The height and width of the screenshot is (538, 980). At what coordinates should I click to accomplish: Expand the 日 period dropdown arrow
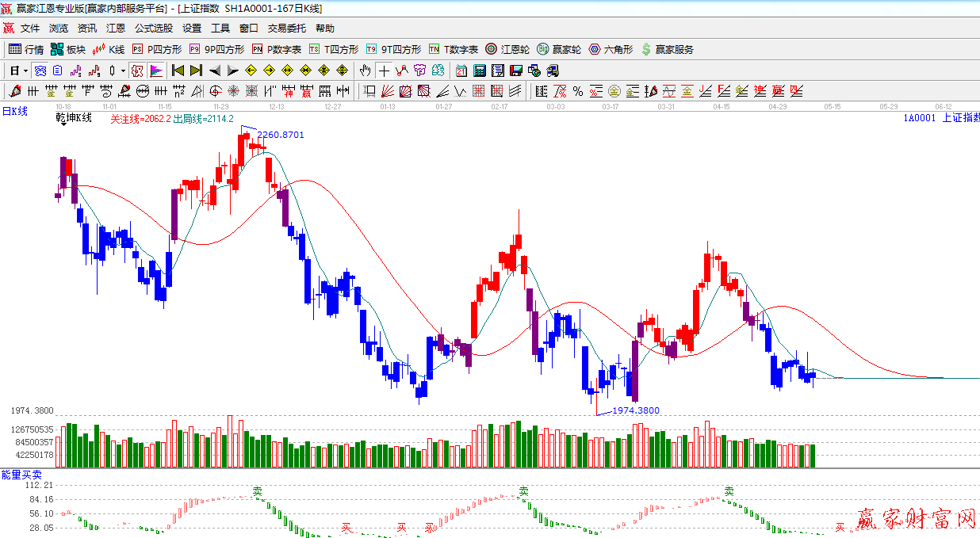point(25,71)
